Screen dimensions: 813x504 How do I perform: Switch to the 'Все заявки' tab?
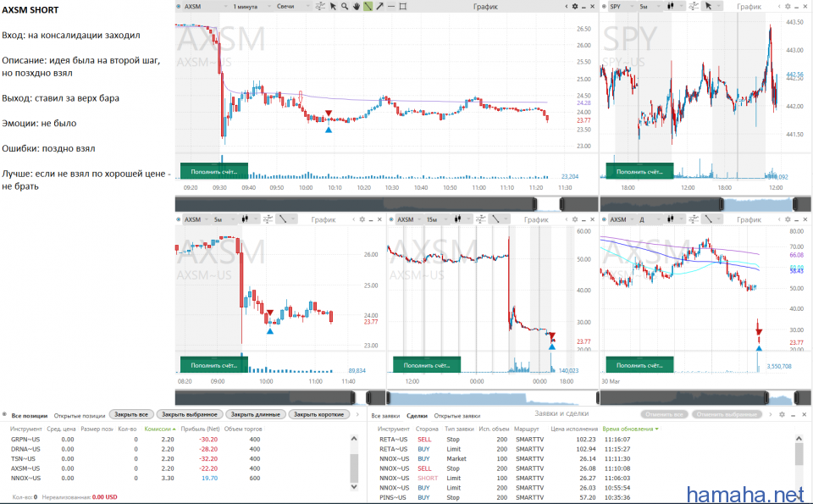(x=385, y=415)
